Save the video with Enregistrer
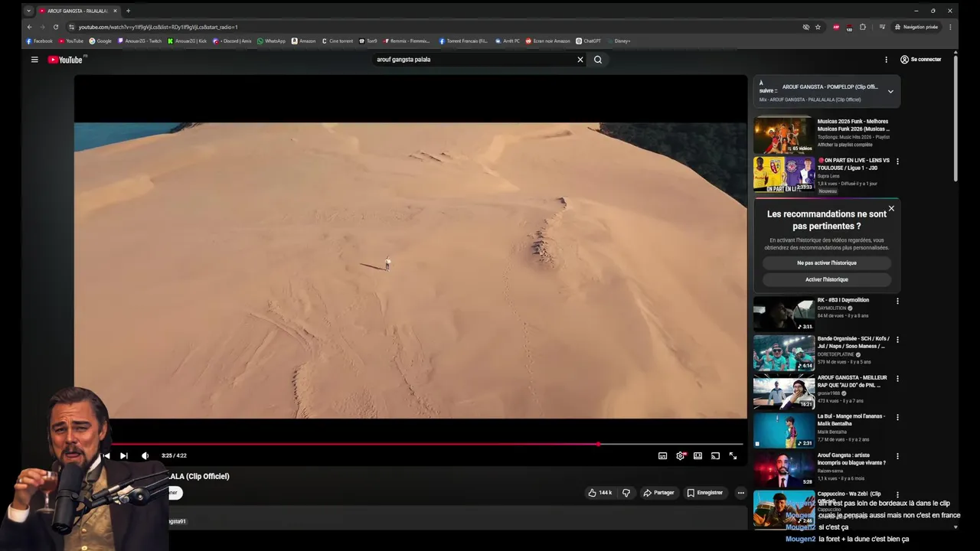 pyautogui.click(x=705, y=493)
